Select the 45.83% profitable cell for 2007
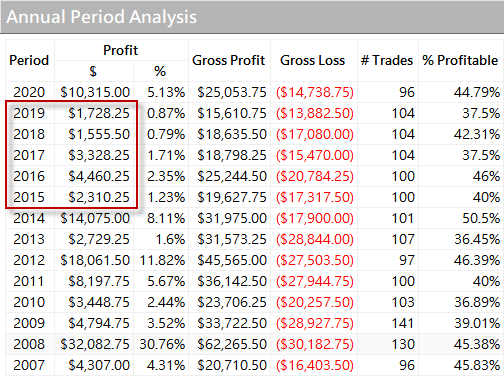 coord(477,365)
